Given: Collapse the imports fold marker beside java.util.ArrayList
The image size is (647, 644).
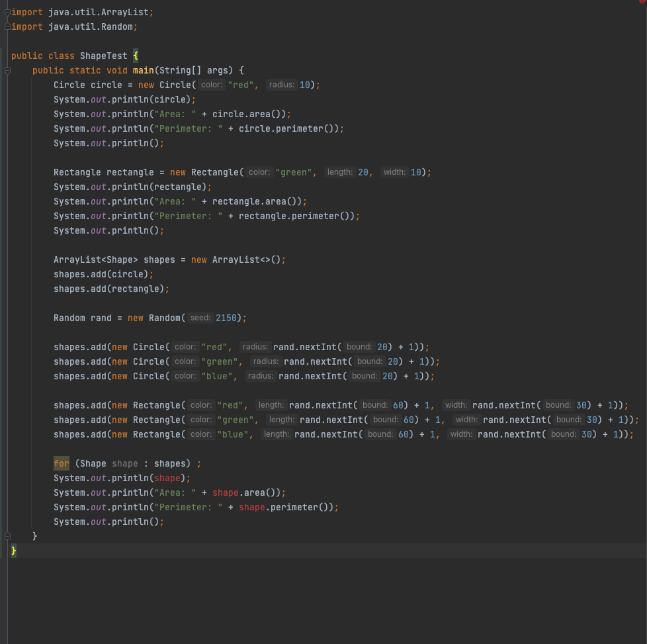Looking at the screenshot, I should [x=7, y=13].
